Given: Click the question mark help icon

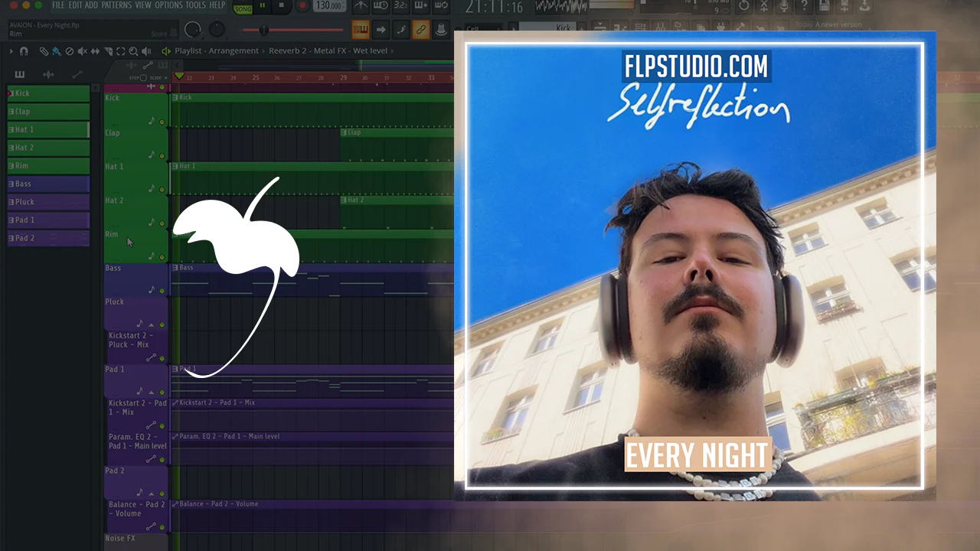Looking at the screenshot, I should pyautogui.click(x=804, y=6).
